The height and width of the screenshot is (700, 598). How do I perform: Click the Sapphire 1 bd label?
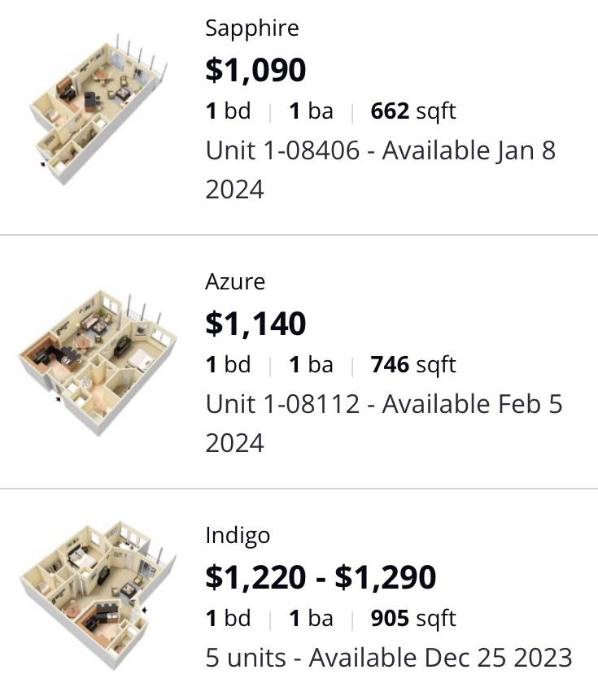[x=228, y=111]
